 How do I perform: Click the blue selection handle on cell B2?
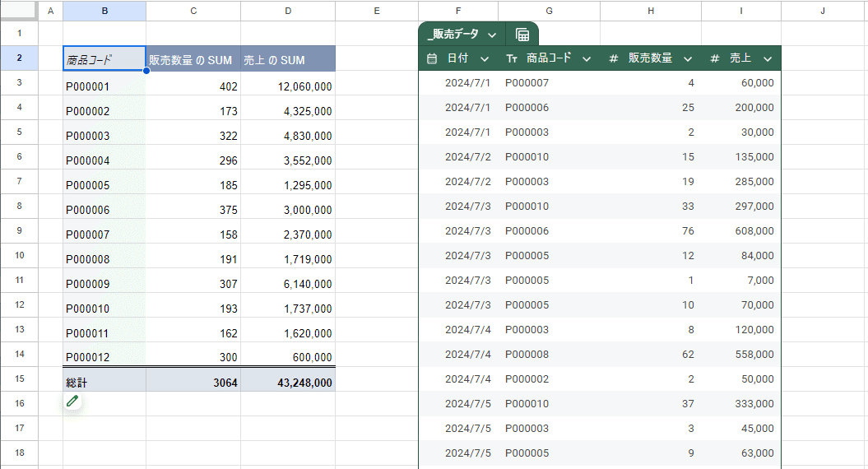146,70
